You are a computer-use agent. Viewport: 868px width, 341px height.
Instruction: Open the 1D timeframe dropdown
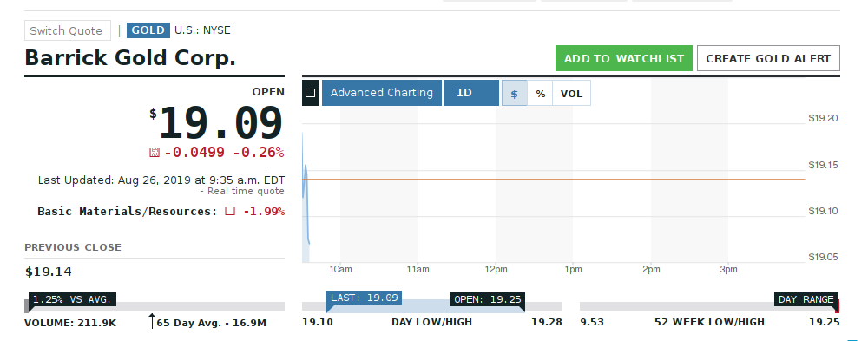point(471,93)
